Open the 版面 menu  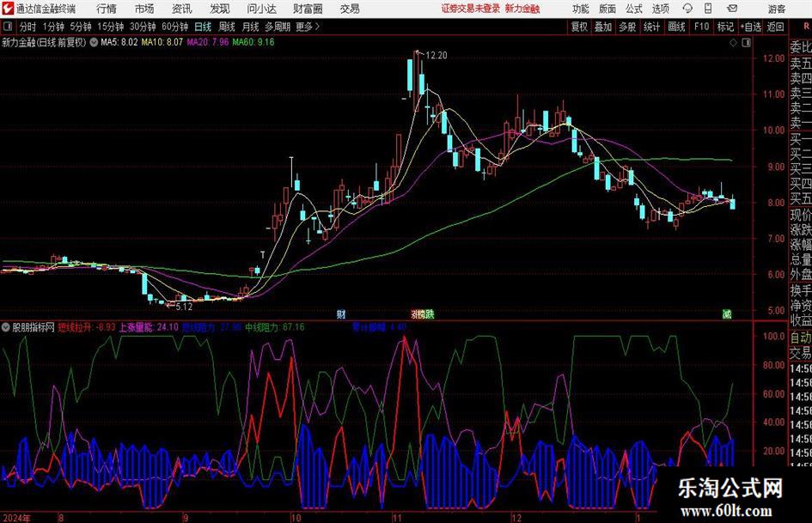pos(607,9)
